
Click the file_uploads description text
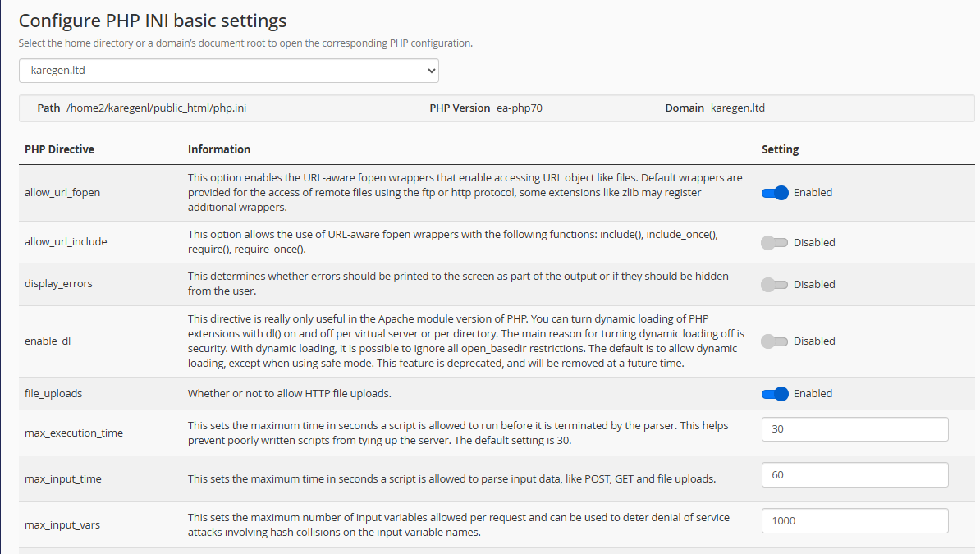click(x=289, y=394)
